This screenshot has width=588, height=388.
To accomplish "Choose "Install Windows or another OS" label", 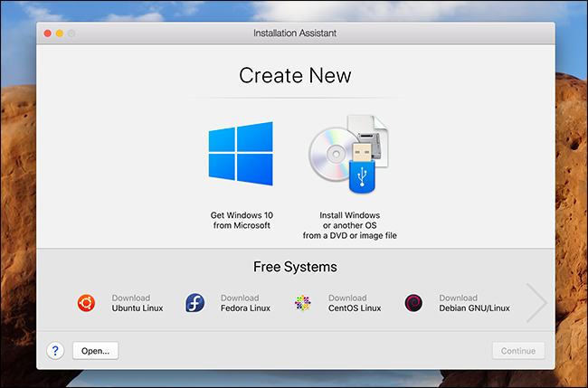I will 350,225.
